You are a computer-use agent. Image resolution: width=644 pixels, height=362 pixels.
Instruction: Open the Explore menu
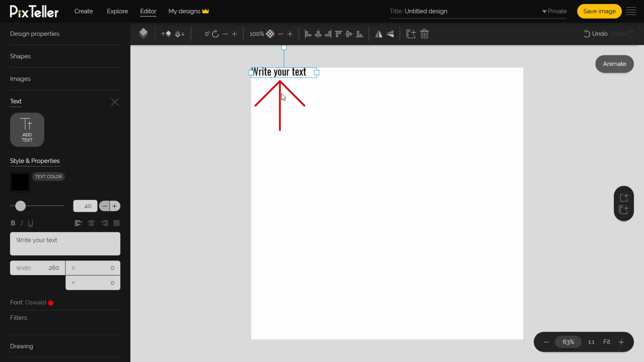point(117,11)
